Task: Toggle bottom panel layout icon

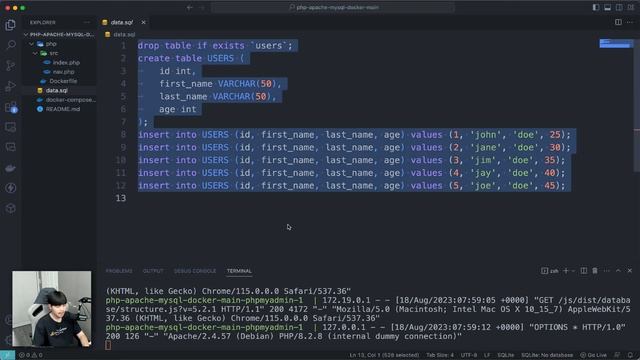Action: pyautogui.click(x=607, y=7)
